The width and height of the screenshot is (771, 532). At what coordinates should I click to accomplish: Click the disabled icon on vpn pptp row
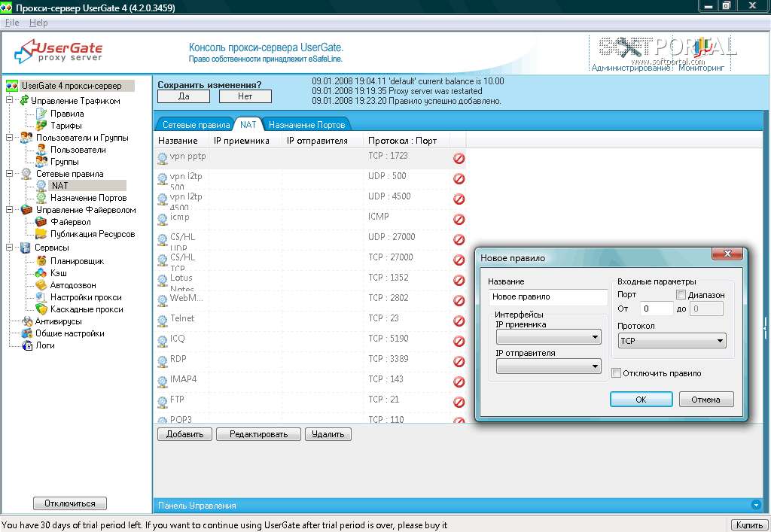[x=459, y=158]
